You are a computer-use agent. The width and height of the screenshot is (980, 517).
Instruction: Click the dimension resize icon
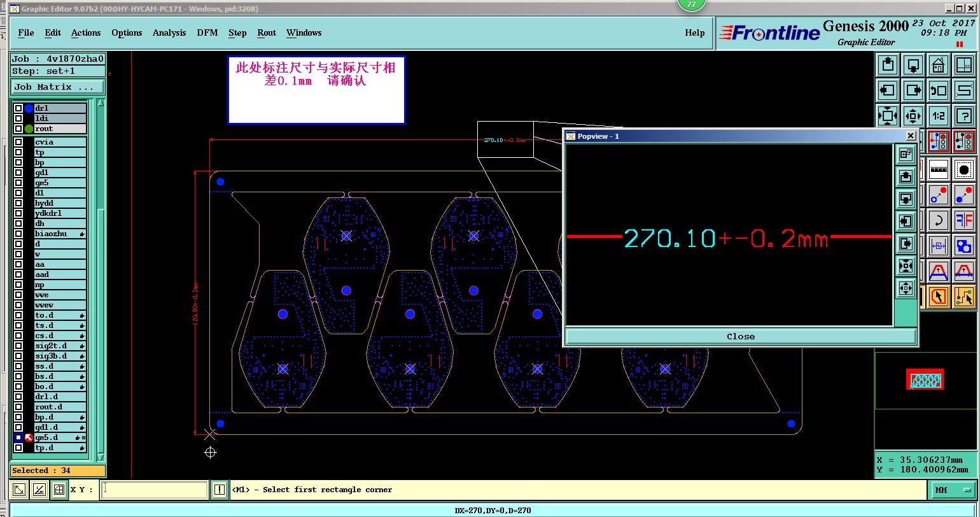938,246
